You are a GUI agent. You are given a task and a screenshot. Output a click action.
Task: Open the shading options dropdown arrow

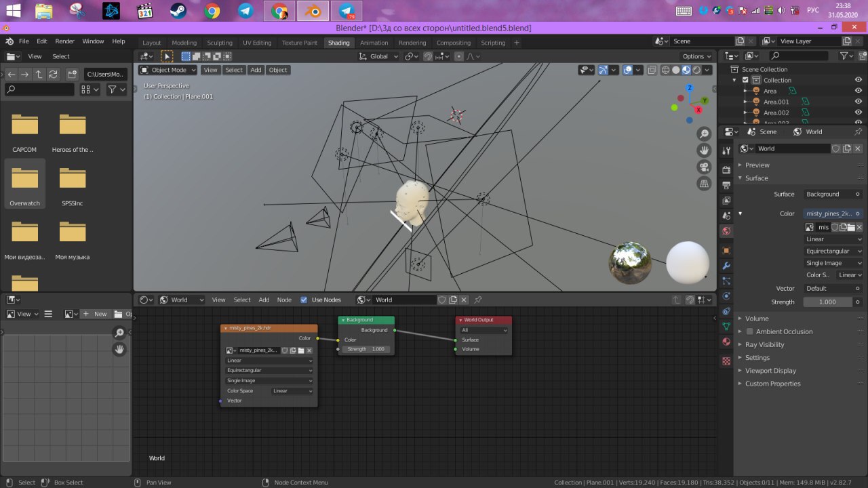(x=708, y=70)
